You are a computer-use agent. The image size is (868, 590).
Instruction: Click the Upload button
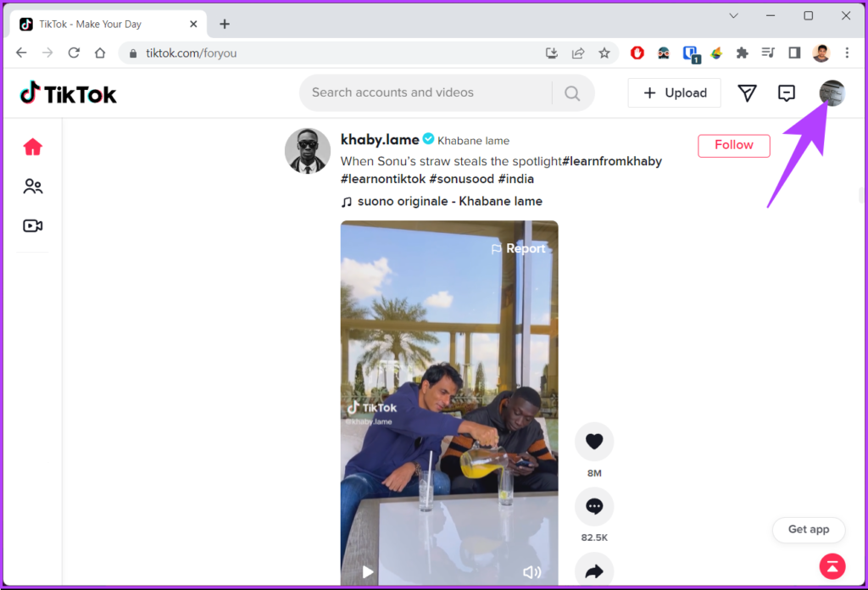tap(675, 93)
